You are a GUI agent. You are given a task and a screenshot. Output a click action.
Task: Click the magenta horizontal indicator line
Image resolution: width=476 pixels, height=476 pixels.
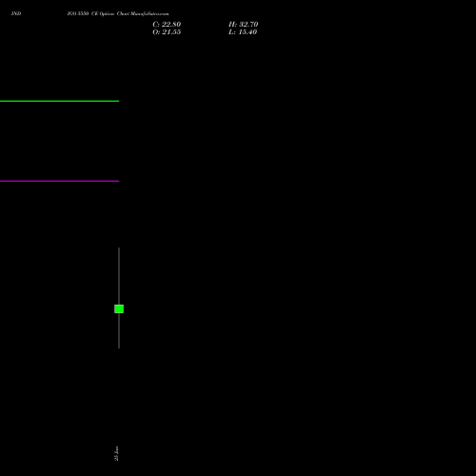tap(59, 181)
